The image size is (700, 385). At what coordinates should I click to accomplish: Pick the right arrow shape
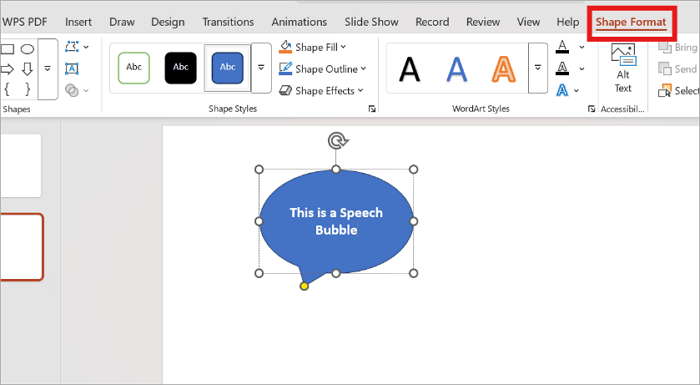pyautogui.click(x=7, y=69)
